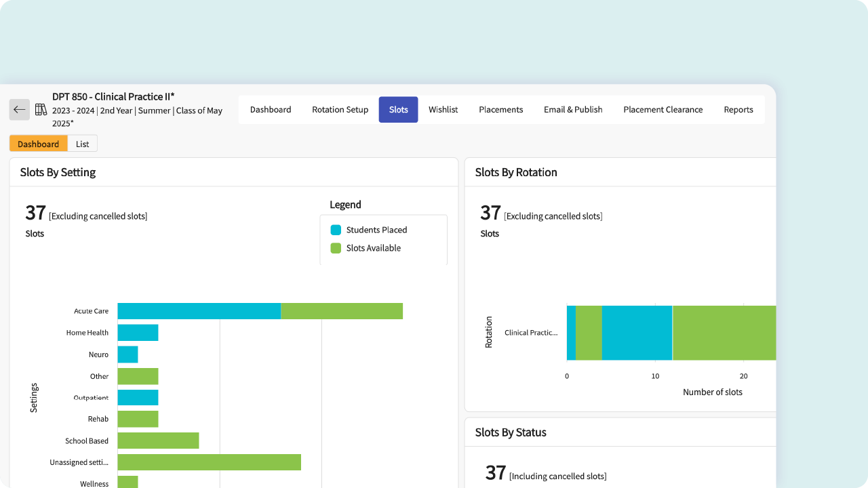Click the Neuro bar

click(128, 354)
